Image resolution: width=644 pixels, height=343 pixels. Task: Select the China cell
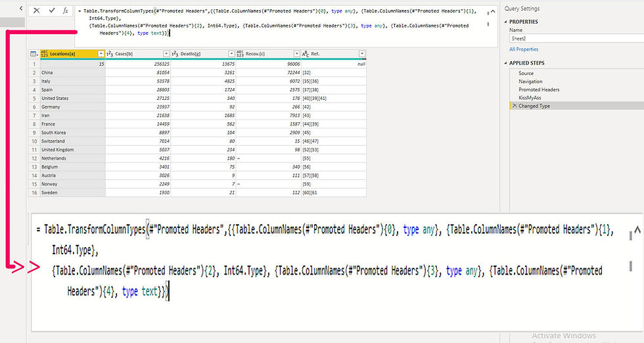click(x=72, y=73)
